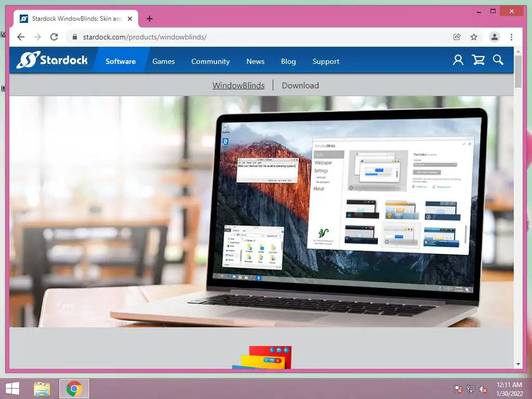This screenshot has height=399, width=532.
Task: Go to the News section
Action: click(x=256, y=61)
